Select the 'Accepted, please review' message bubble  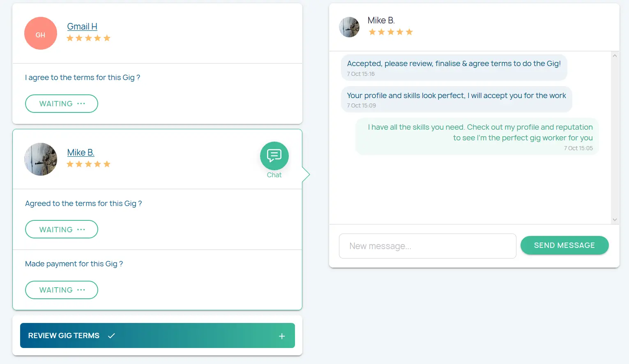[x=454, y=67]
